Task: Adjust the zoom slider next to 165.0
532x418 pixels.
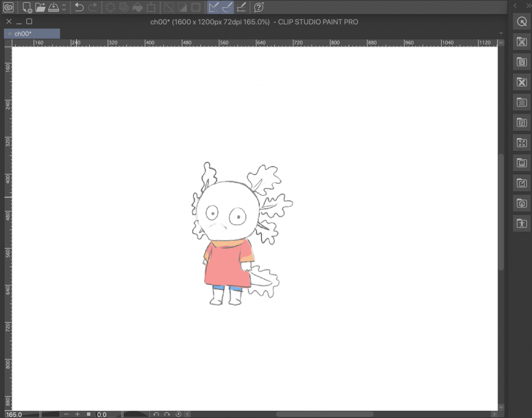Action: pyautogui.click(x=41, y=414)
